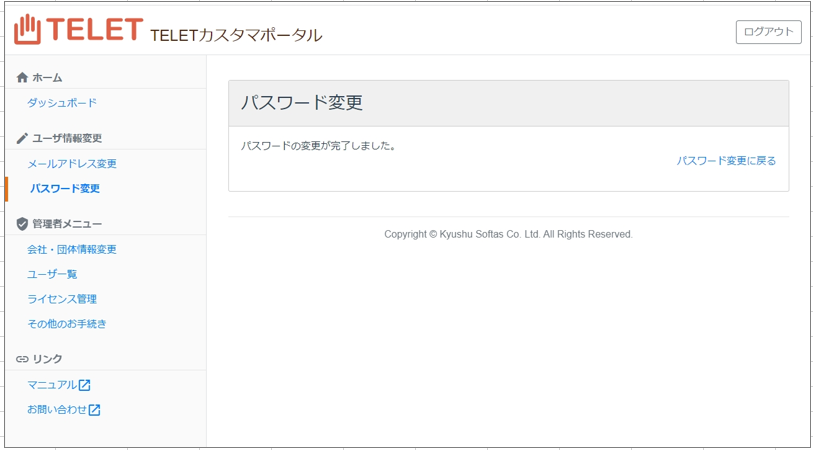The image size is (813, 450).
Task: Open the お問い合わせ link
Action: click(57, 410)
